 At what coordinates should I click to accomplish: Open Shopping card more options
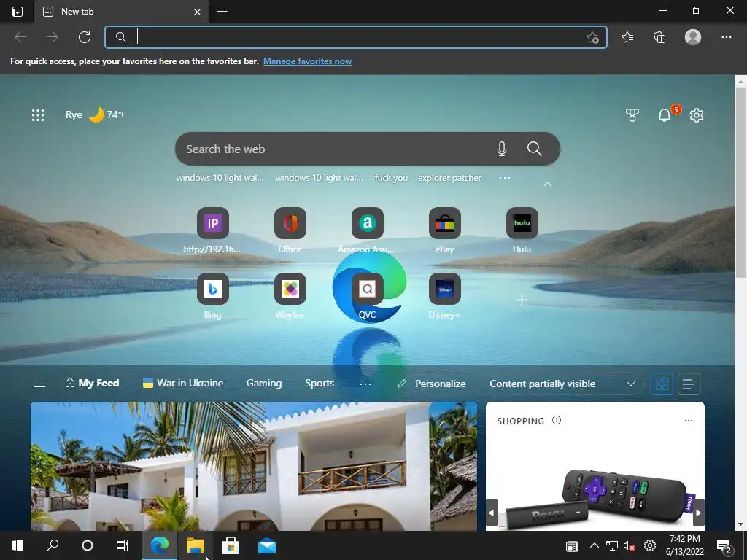click(689, 421)
